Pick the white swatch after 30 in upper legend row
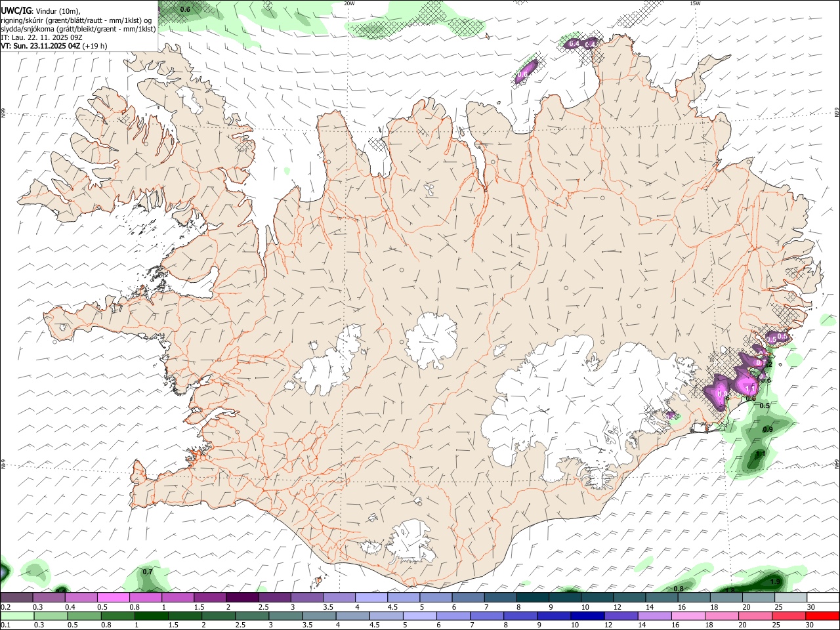The width and height of the screenshot is (840, 630). pyautogui.click(x=823, y=597)
